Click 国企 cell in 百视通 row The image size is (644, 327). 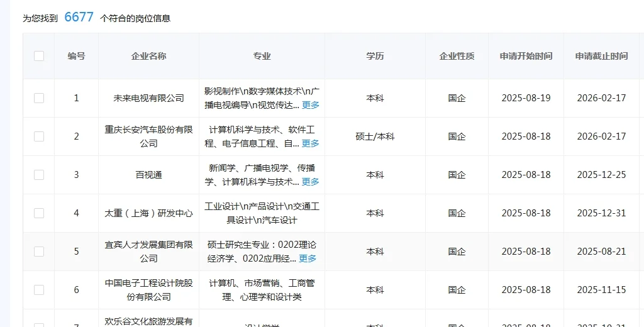(457, 175)
